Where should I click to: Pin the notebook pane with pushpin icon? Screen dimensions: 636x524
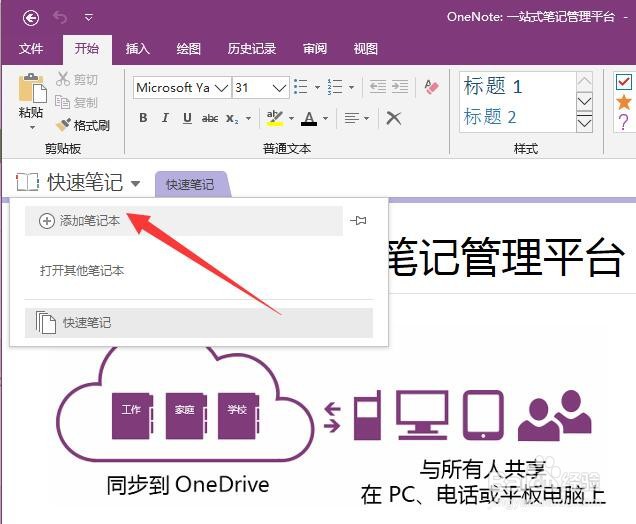[x=358, y=221]
